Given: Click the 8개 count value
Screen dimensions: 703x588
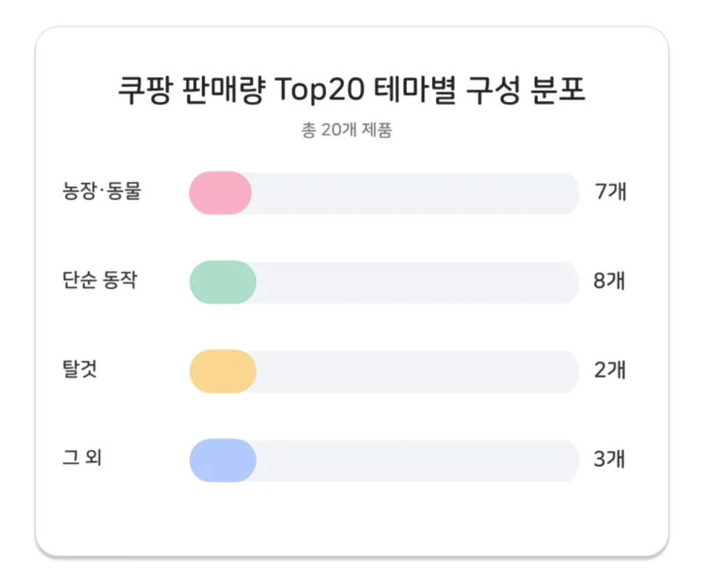Looking at the screenshot, I should click(609, 280).
